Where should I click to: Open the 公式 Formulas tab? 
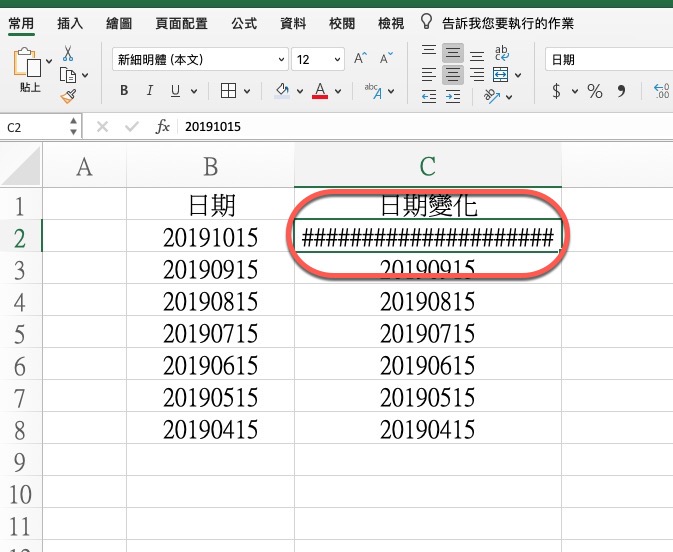tap(244, 23)
